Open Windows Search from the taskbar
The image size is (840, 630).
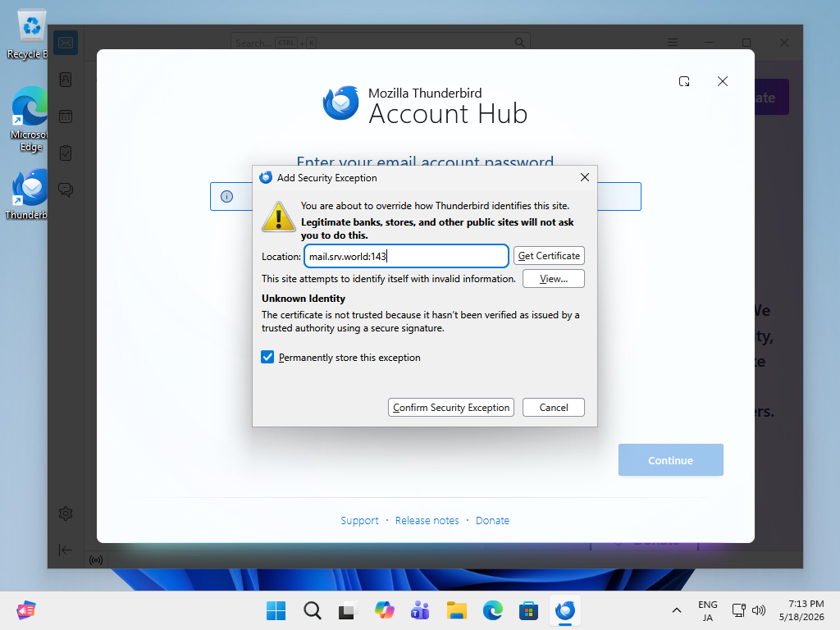tap(313, 610)
